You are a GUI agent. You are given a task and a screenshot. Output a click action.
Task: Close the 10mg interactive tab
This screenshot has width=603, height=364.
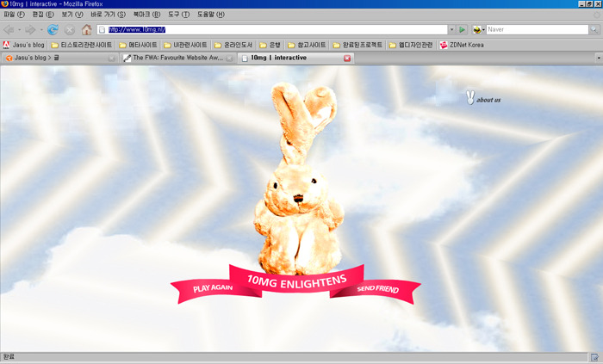tap(347, 58)
